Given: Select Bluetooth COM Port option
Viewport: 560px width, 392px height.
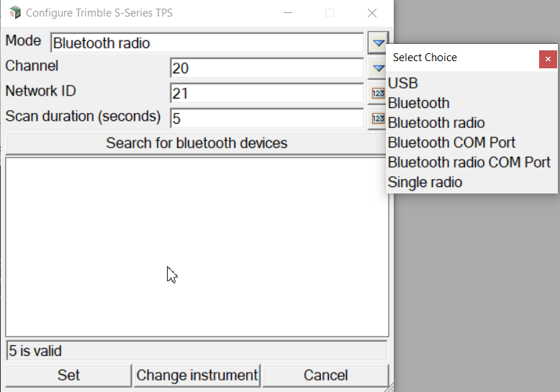Looking at the screenshot, I should (x=451, y=142).
